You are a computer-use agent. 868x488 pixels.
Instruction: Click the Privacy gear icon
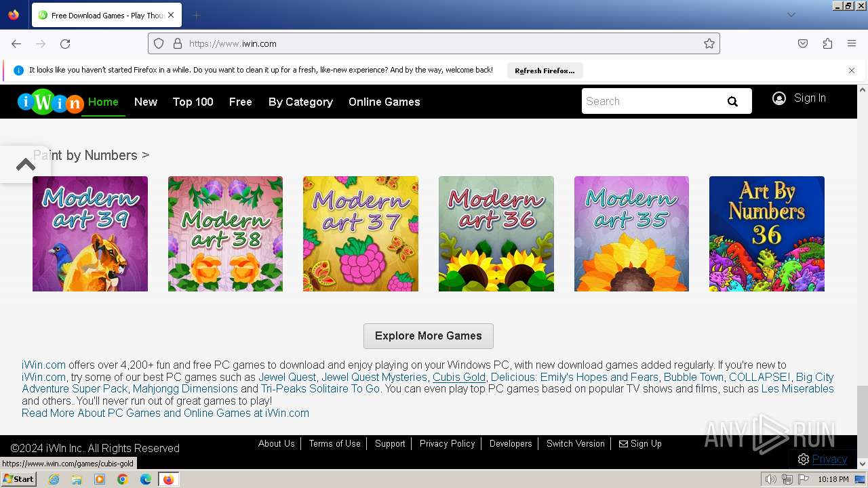[804, 460]
